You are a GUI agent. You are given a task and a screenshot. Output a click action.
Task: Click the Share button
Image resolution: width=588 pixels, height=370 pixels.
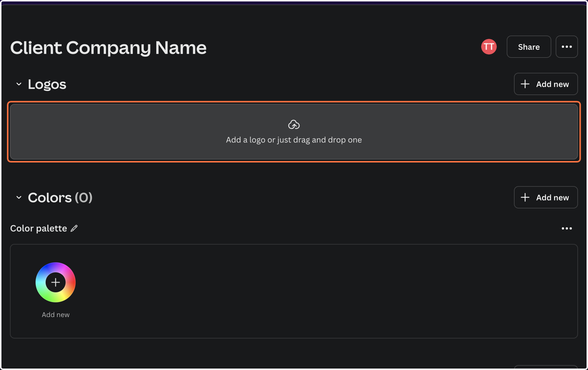click(x=529, y=47)
